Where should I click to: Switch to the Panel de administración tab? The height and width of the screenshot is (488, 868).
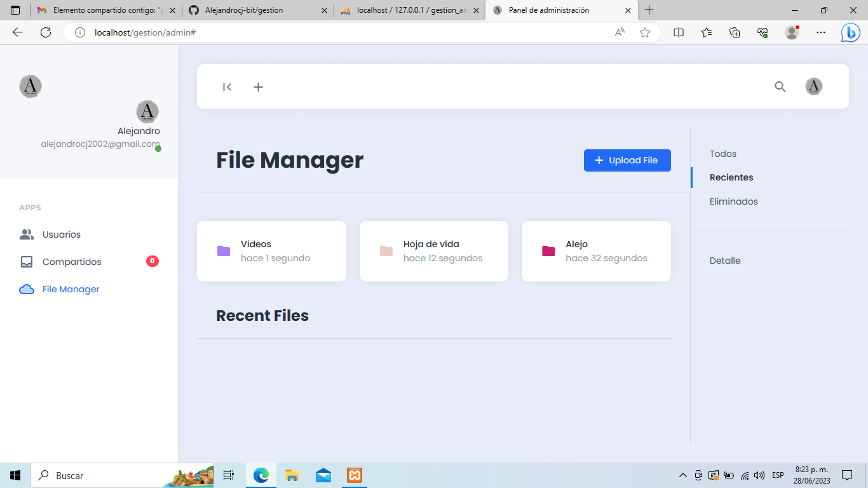coord(559,10)
